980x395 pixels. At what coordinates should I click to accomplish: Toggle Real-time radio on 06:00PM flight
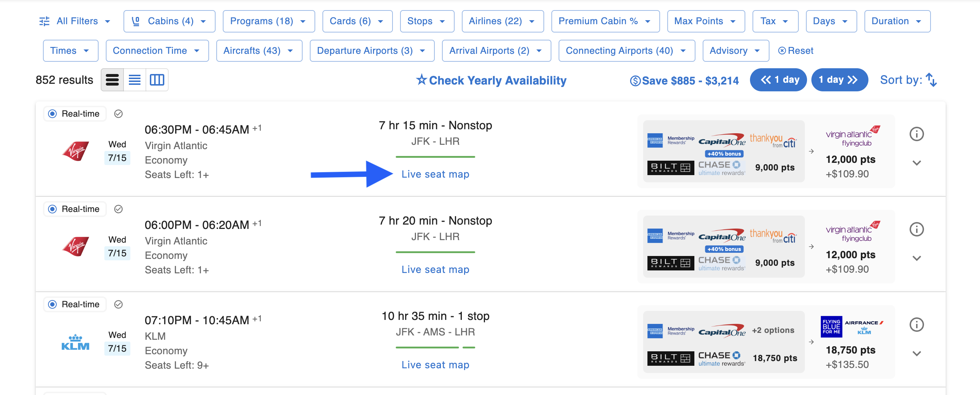click(x=52, y=209)
